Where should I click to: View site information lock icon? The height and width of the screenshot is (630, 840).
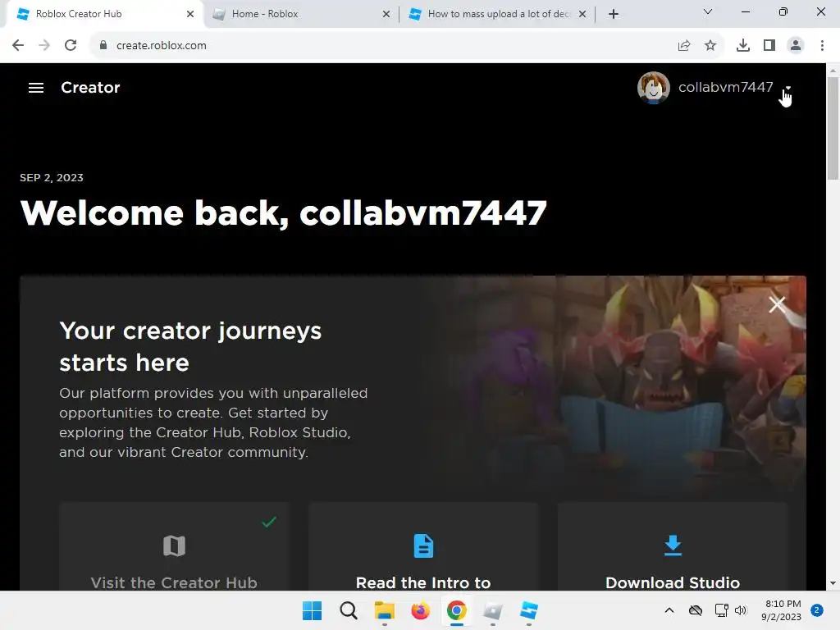point(103,45)
